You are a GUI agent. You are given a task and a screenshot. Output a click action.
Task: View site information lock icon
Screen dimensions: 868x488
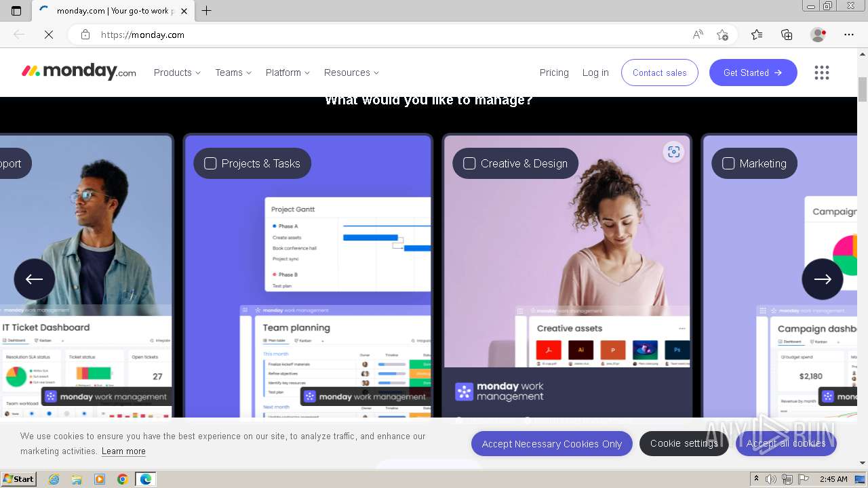click(85, 35)
